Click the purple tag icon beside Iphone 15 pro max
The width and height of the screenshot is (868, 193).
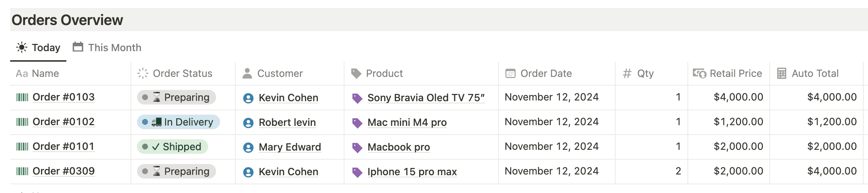[357, 172]
